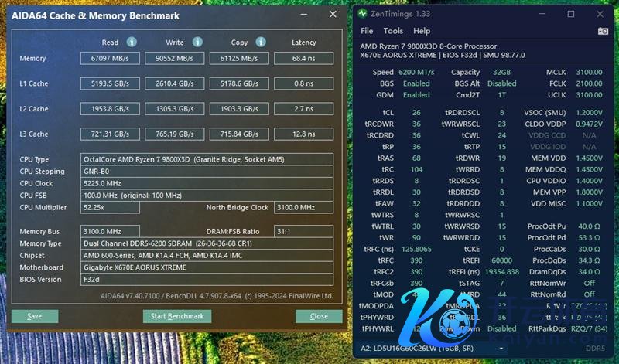Image resolution: width=619 pixels, height=364 pixels.
Task: Open the Help menu in ZenTimings
Action: tap(422, 31)
